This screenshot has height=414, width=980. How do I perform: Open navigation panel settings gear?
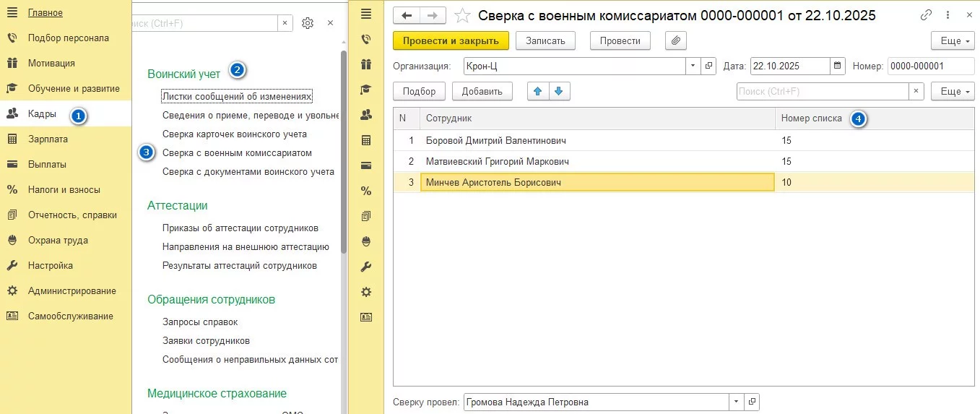[x=308, y=23]
